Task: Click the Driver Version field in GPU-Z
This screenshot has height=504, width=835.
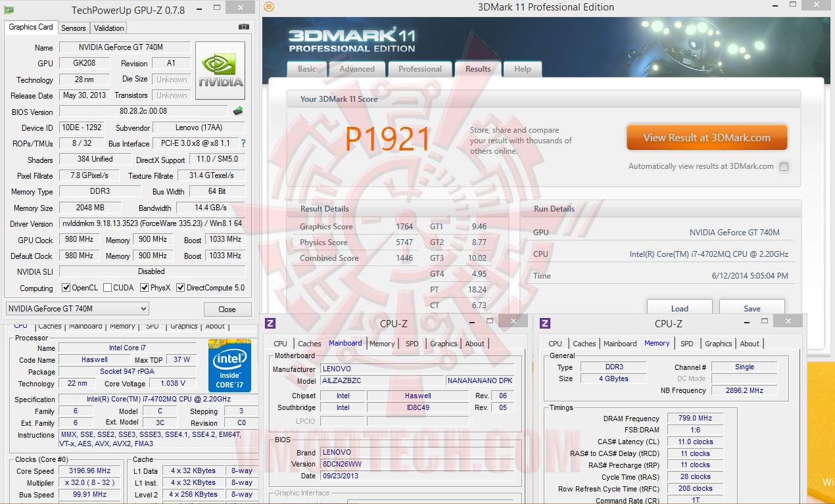Action: point(152,223)
